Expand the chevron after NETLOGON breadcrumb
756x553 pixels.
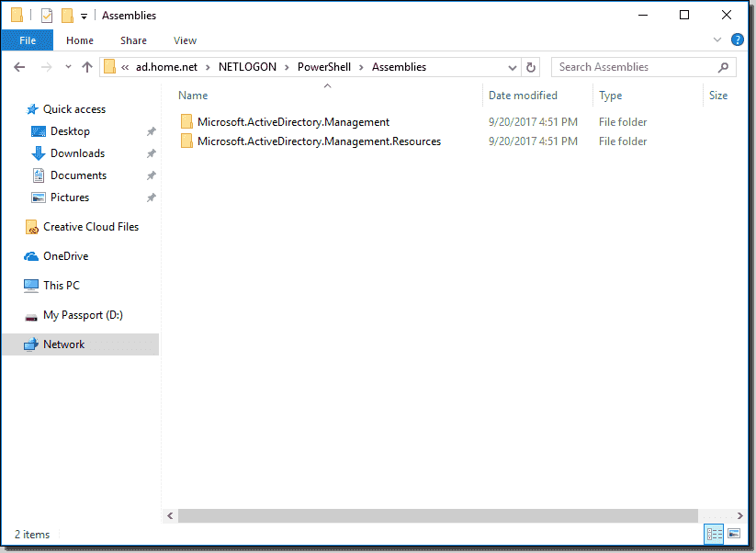pos(287,67)
